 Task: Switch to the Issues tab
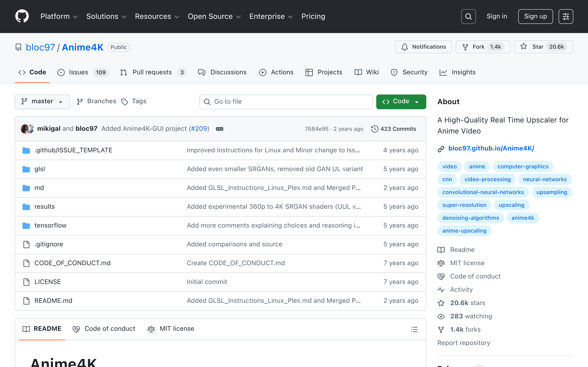click(x=83, y=72)
